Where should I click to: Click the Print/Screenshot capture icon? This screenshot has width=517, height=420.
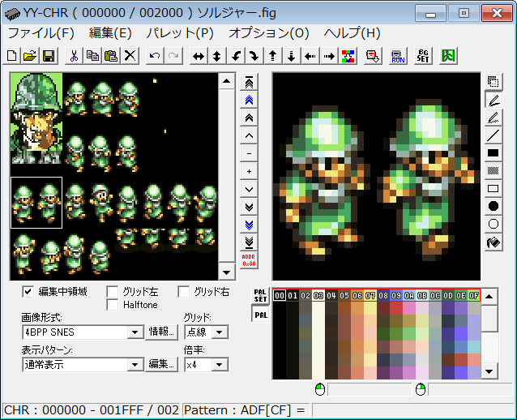tap(373, 56)
